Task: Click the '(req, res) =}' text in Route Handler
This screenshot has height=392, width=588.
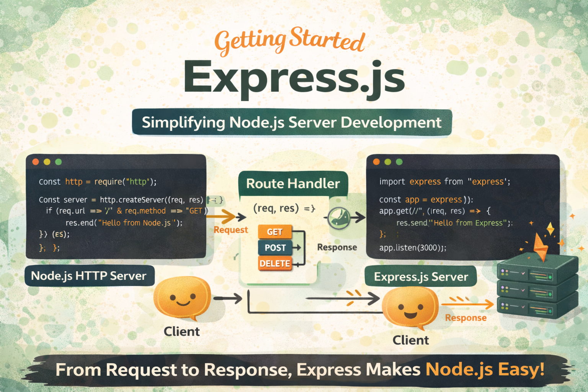Action: click(284, 208)
